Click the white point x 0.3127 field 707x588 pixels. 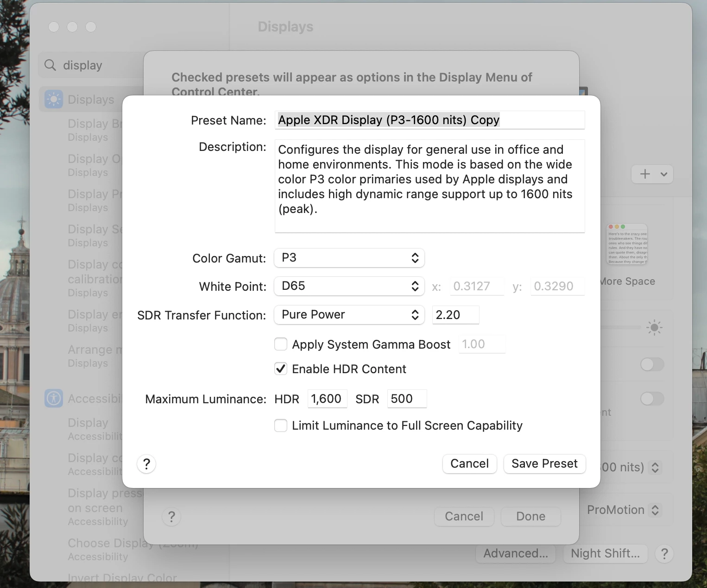[x=477, y=286]
